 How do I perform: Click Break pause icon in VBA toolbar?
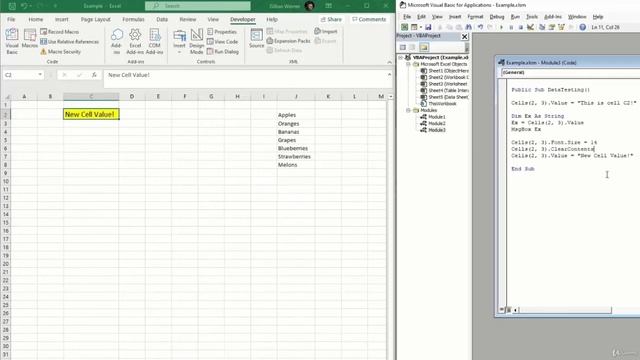511,27
